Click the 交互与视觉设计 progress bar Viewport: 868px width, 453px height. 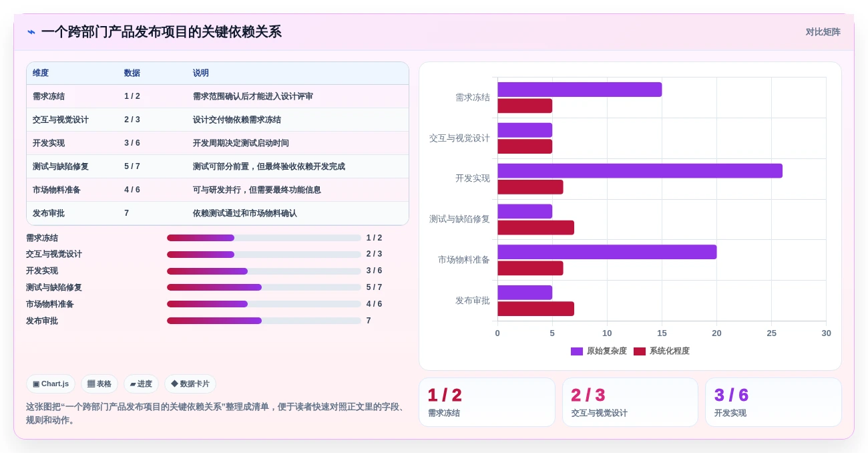[x=264, y=255]
